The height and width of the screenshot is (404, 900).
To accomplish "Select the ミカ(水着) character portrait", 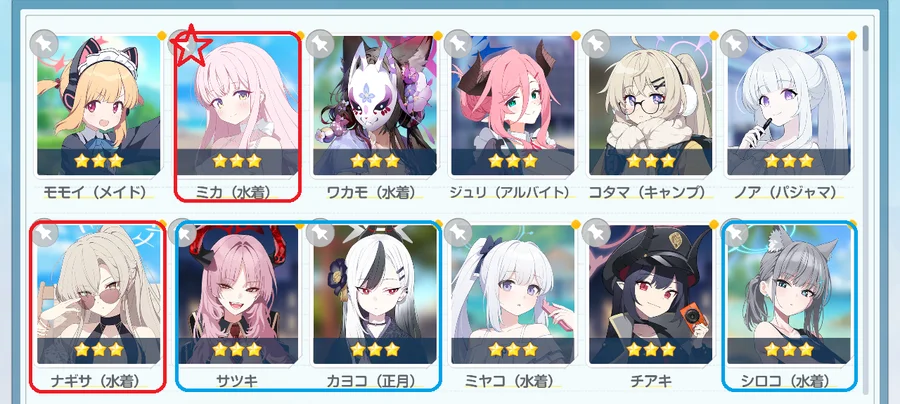I will point(238,105).
